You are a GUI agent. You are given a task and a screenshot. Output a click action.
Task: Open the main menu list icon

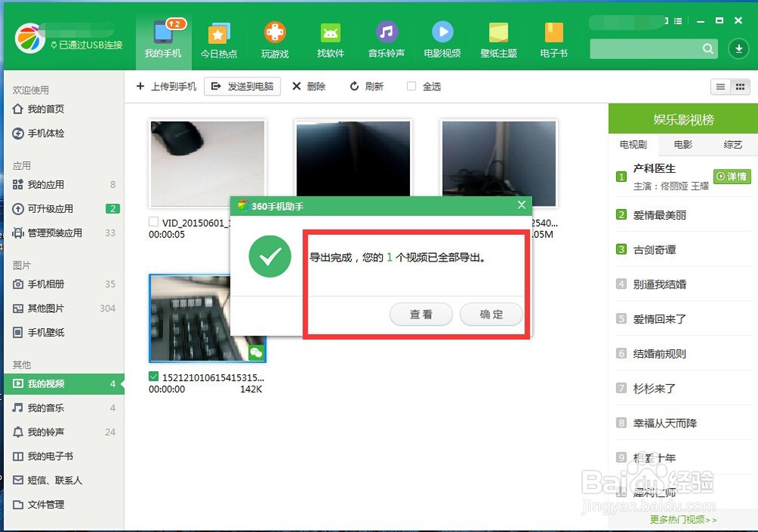[x=678, y=22]
